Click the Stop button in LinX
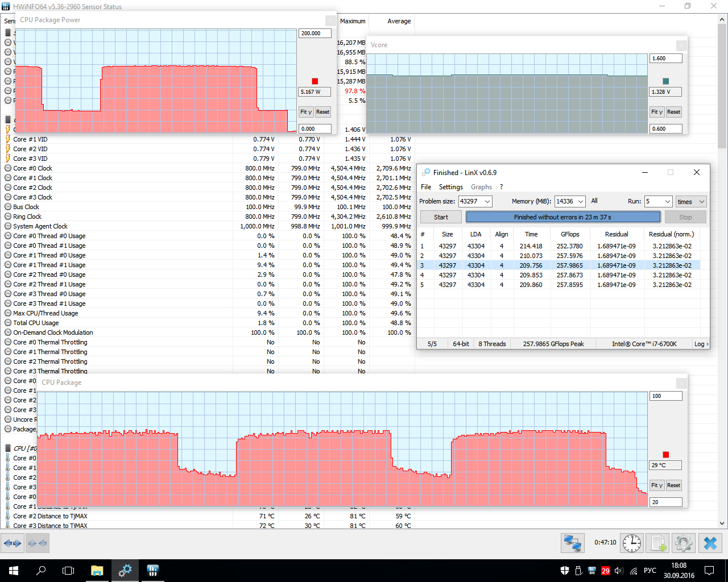Screen dimensions: 728x582 click(x=685, y=217)
